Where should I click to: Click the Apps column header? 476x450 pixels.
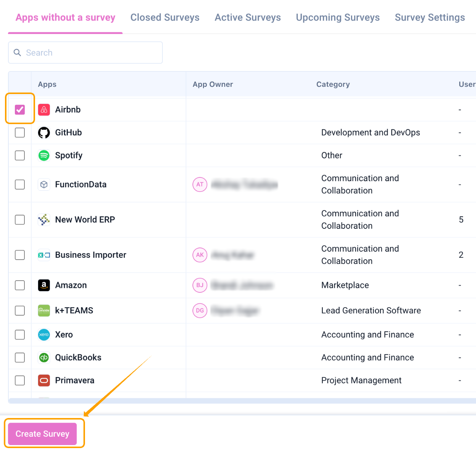[47, 85]
